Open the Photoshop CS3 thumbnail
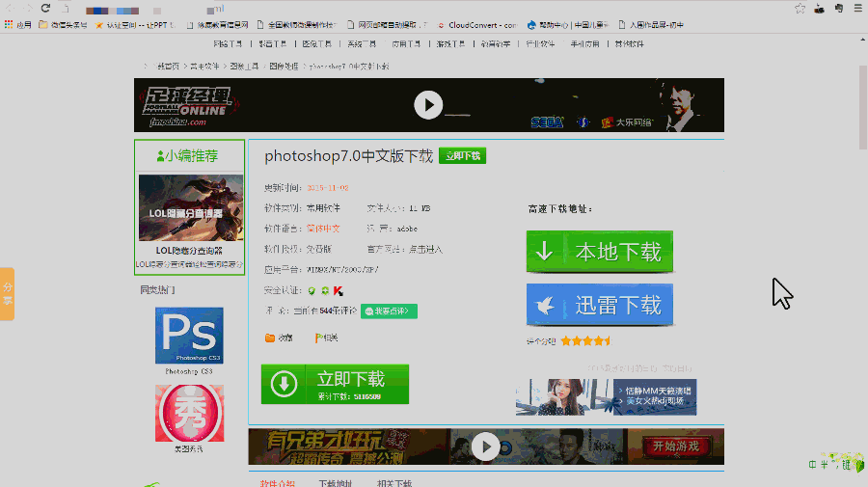This screenshot has height=487, width=868. pos(189,336)
